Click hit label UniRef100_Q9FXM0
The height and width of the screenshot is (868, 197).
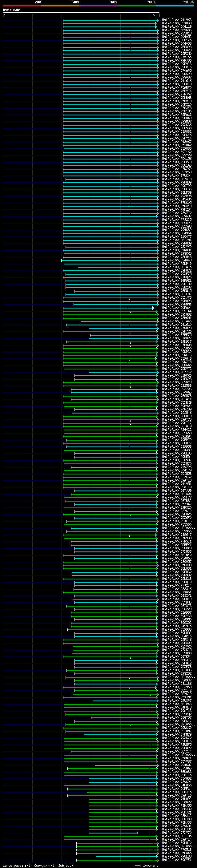point(177,54)
